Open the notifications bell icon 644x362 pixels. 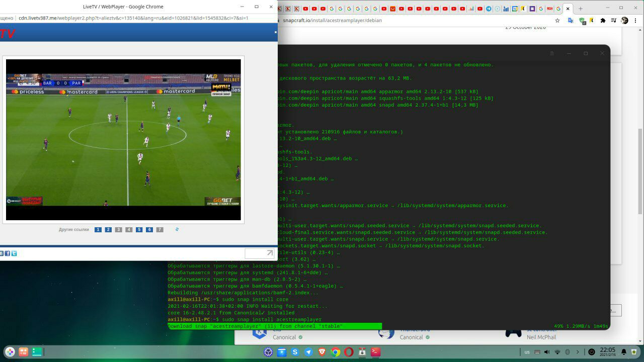pyautogui.click(x=624, y=352)
